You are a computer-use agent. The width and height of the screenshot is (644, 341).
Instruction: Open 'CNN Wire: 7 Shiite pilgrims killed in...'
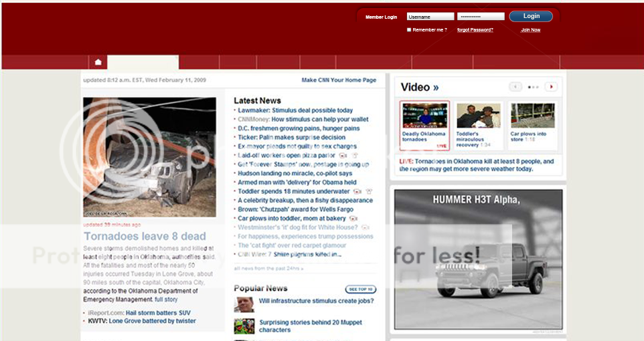click(x=290, y=255)
